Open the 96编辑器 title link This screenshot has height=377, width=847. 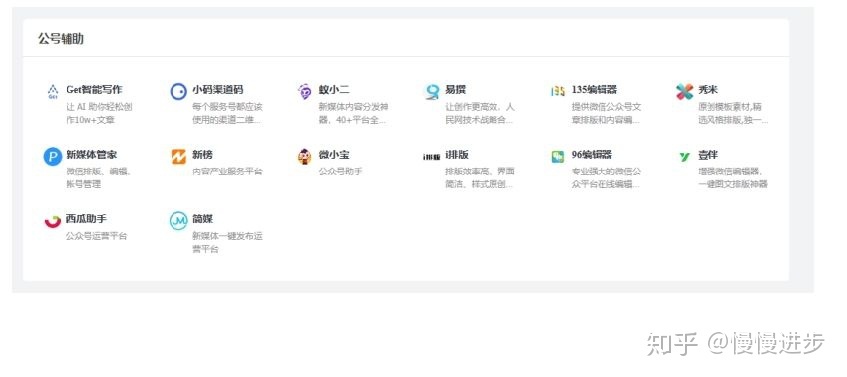click(x=592, y=154)
